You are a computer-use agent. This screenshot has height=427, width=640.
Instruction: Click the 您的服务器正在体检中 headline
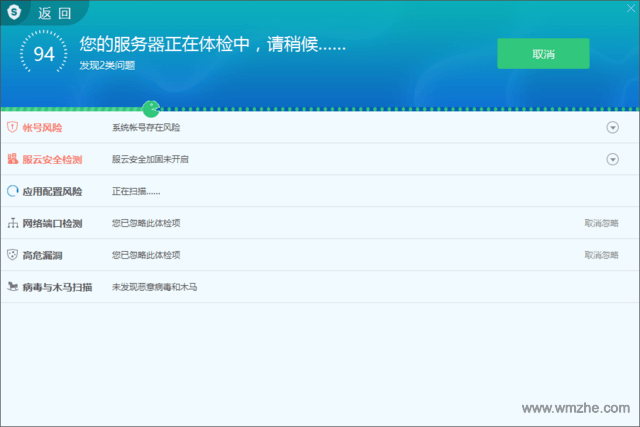click(x=212, y=44)
